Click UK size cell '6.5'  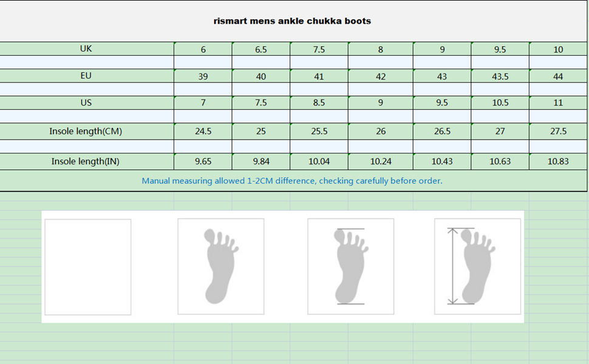pos(261,49)
